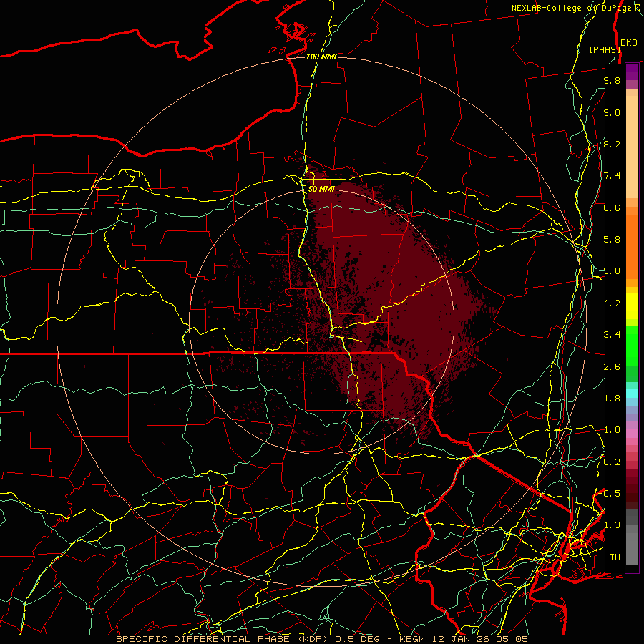644x644 pixels.
Task: Click the 4.2 value on the color scale
Action: tap(612, 303)
